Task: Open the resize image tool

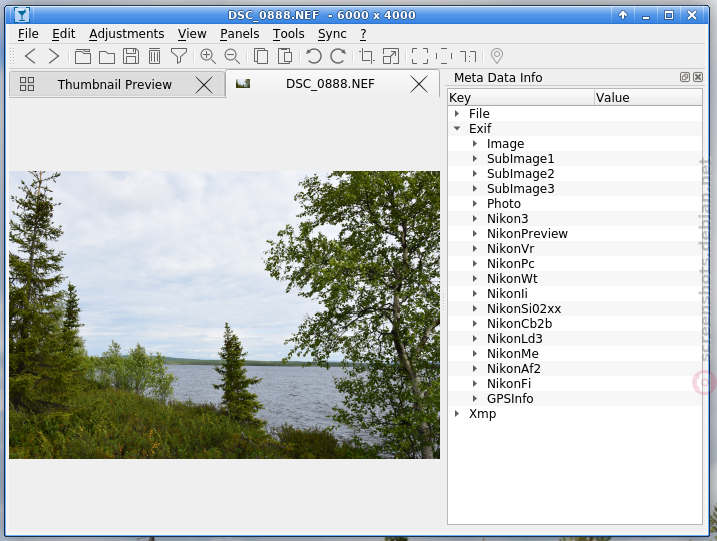Action: [x=391, y=56]
